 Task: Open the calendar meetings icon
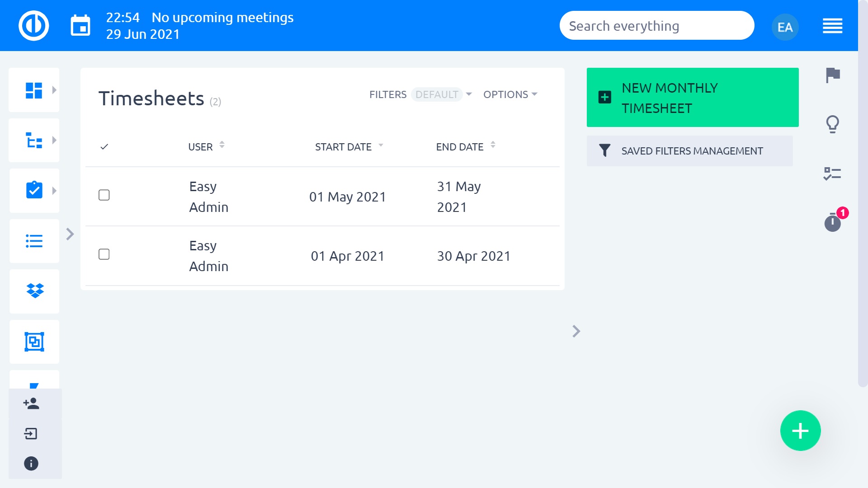pos(80,26)
